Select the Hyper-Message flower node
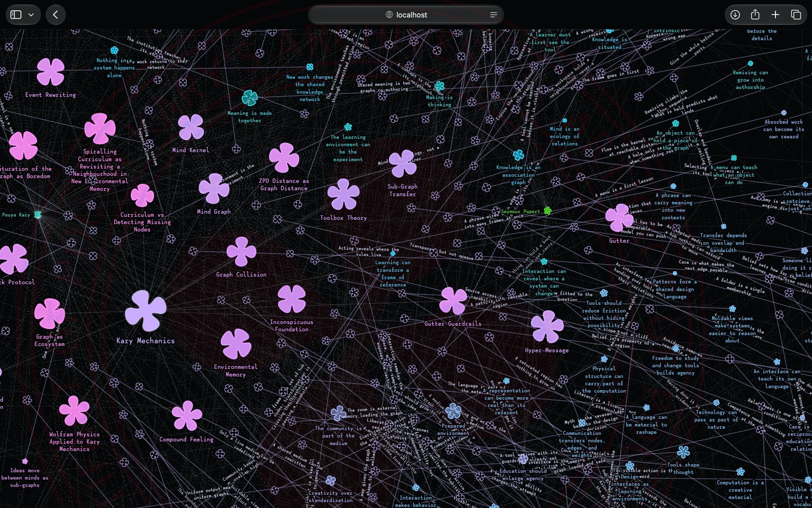Image resolution: width=812 pixels, height=508 pixels. click(x=547, y=327)
